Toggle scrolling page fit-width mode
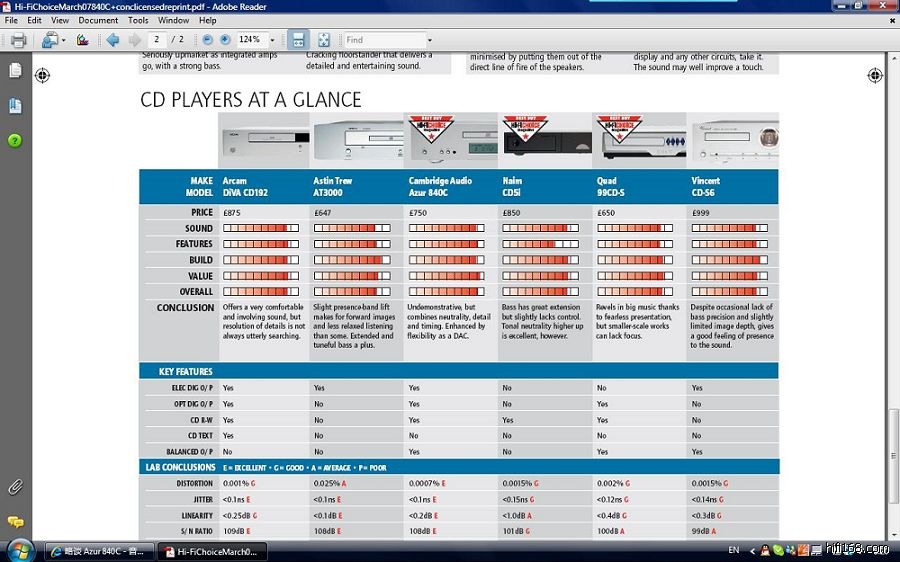This screenshot has height=562, width=900. pos(297,40)
